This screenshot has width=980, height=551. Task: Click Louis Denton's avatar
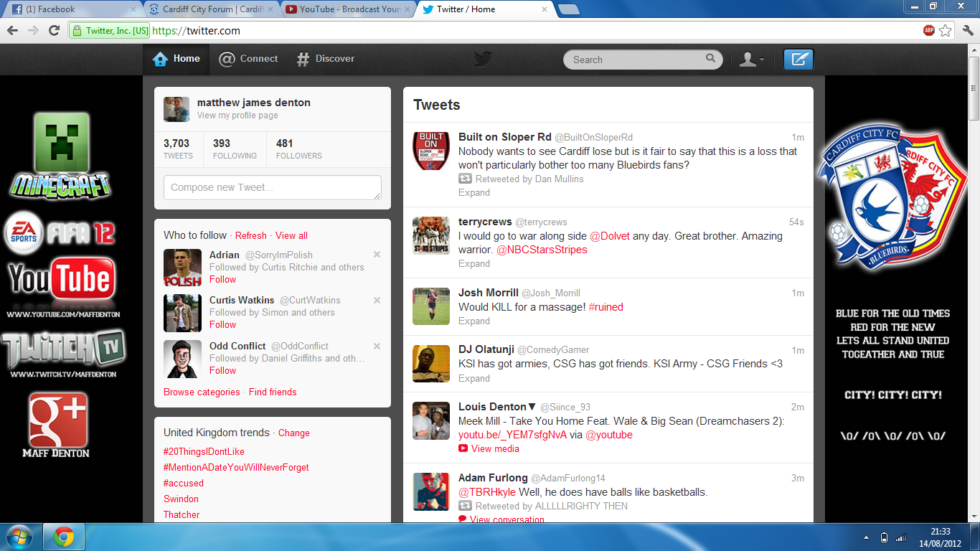(x=431, y=420)
